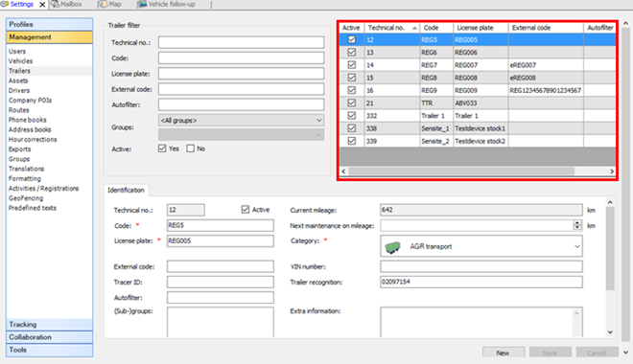The image size is (633, 364).
Task: Select Trailers in Management list
Action: pyautogui.click(x=19, y=71)
